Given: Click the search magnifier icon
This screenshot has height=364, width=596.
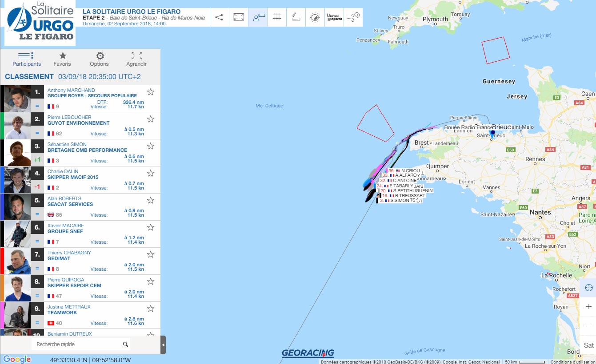Looking at the screenshot, I should pos(125,344).
